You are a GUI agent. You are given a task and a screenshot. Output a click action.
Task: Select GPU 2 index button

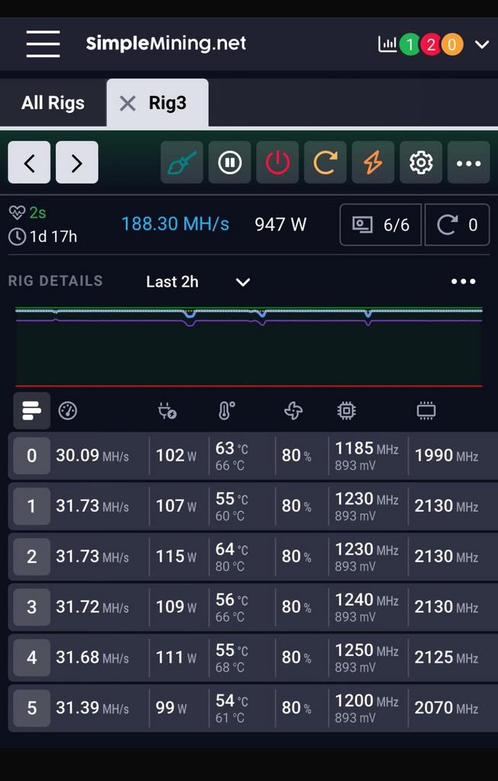pos(31,556)
